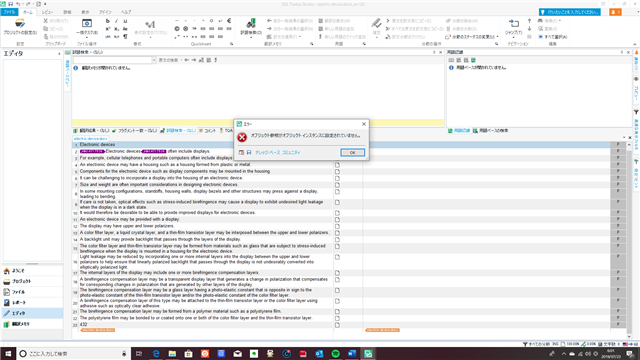The image size is (640, 360).
Task: Open the 原文の検索 search mode dropdown
Action: pos(170,60)
